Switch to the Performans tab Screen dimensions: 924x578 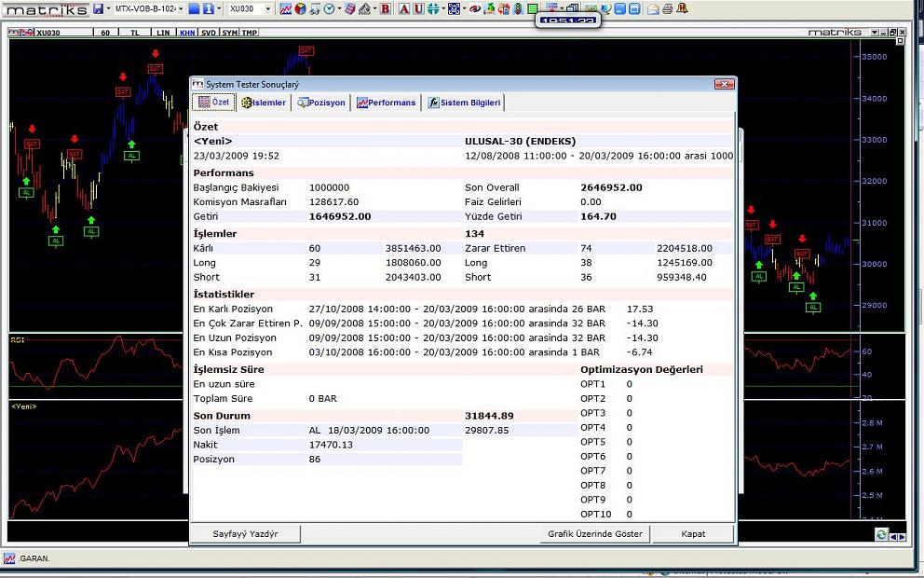[x=386, y=103]
